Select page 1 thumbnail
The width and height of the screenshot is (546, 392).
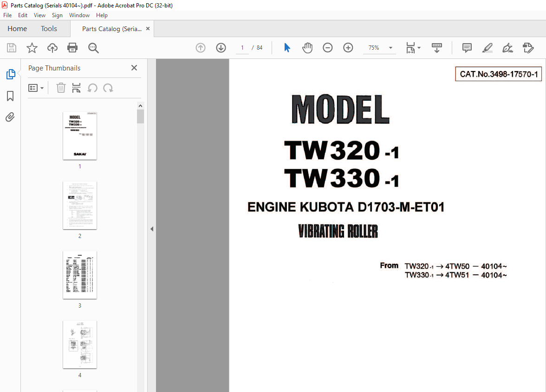point(80,135)
